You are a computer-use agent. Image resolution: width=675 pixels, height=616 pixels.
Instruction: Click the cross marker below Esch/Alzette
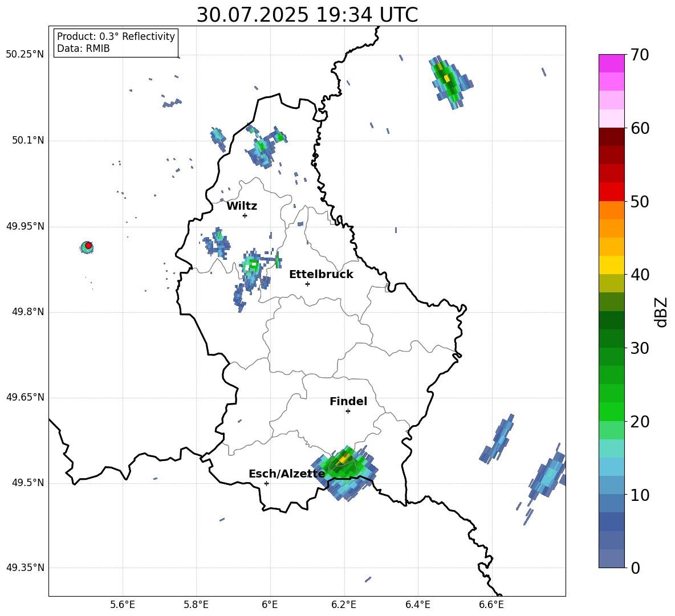(266, 483)
